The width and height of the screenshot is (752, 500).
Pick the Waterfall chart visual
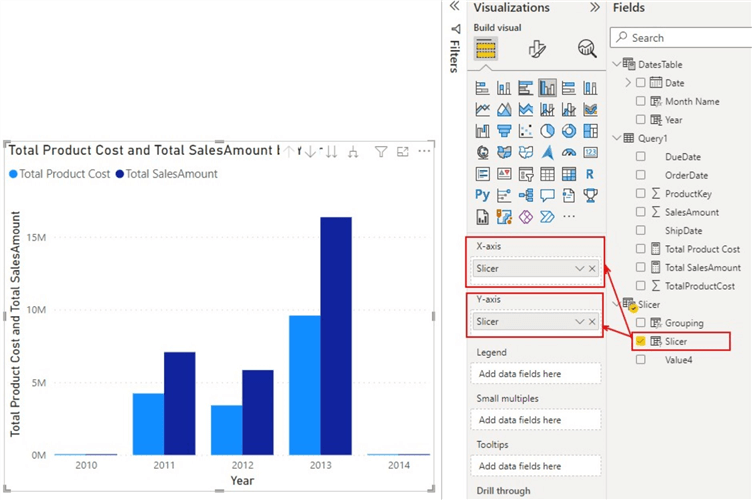482,131
